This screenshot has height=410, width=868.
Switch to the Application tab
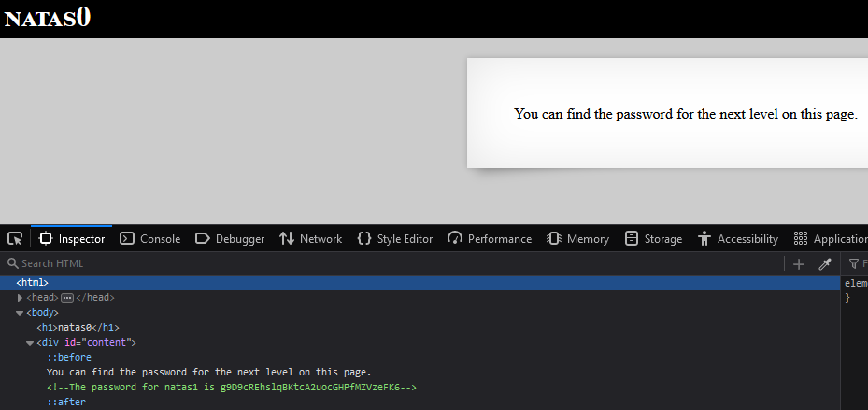(x=830, y=239)
